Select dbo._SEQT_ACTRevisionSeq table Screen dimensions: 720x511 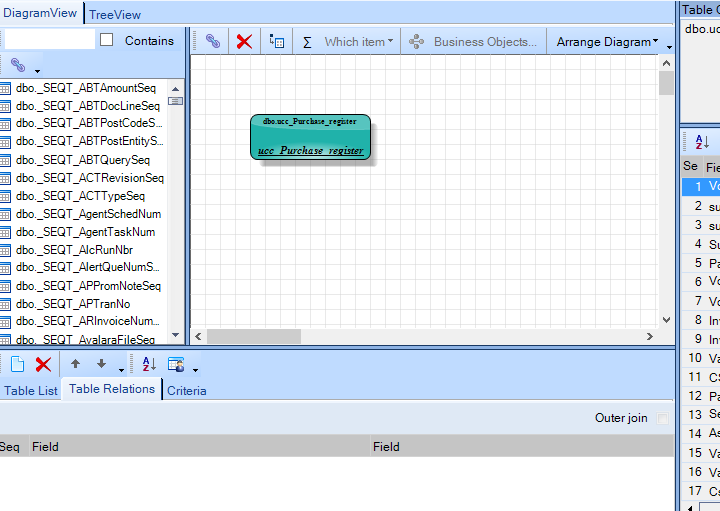tap(90, 178)
